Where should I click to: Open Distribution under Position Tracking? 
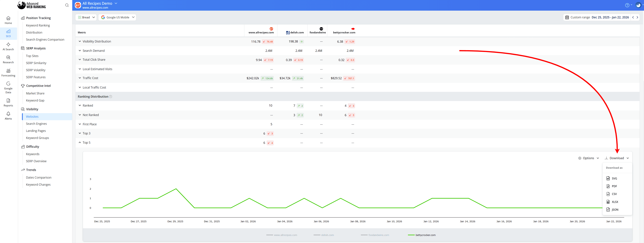[34, 33]
